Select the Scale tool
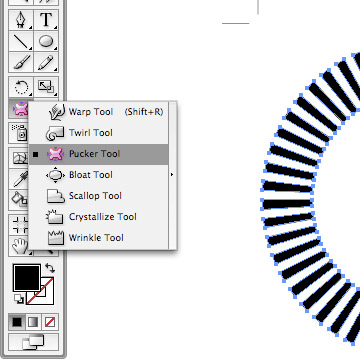The image size is (360, 360). click(x=46, y=87)
